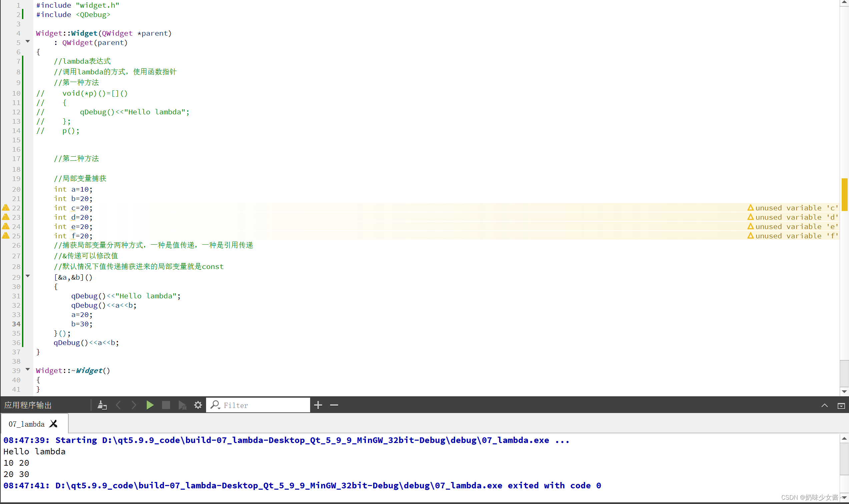849x504 pixels.
Task: Click line number 34 in gutter
Action: point(16,324)
